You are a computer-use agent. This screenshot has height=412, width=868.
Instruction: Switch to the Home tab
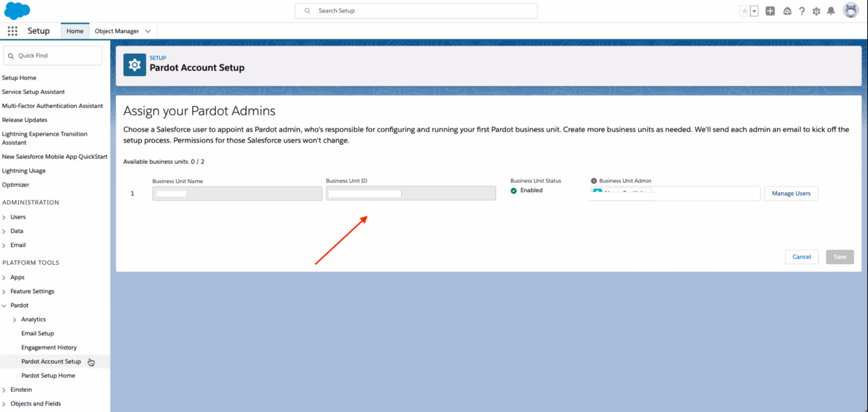(x=75, y=31)
